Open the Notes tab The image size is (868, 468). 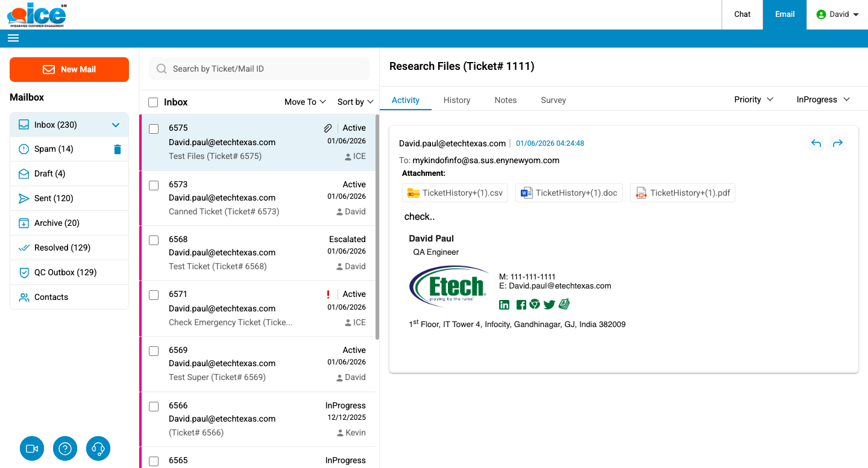505,100
